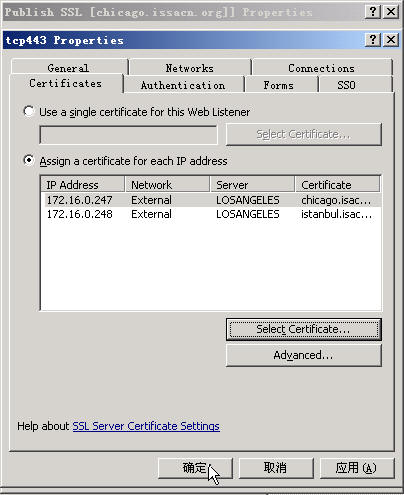Open the Authentication tab
This screenshot has width=404, height=495.
183,85
